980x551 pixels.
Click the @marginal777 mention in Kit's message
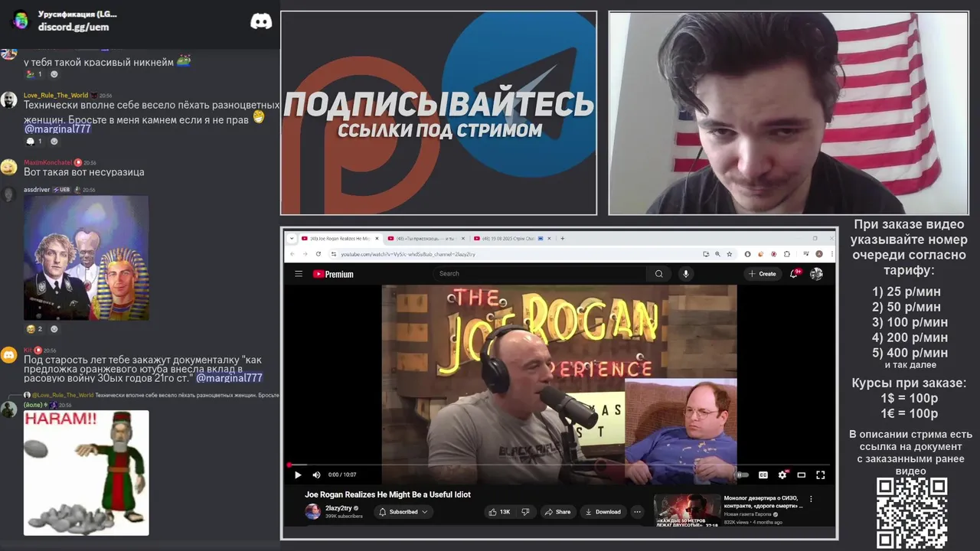(229, 378)
